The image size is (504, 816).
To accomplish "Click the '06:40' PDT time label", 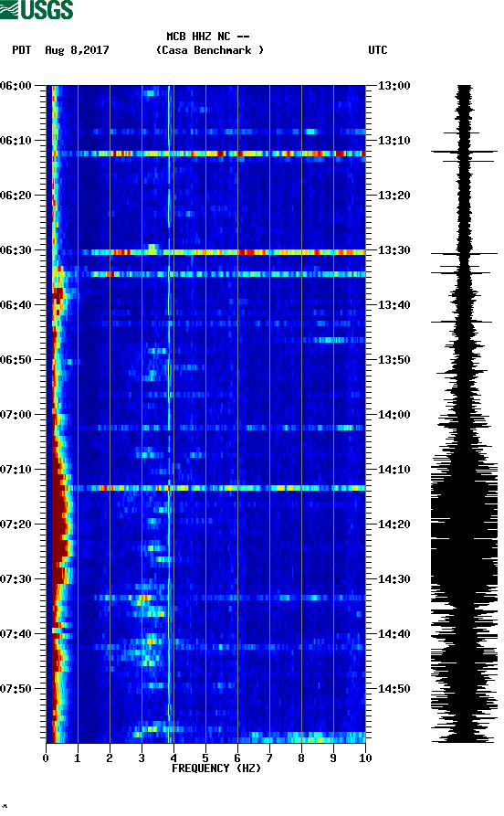I will [x=16, y=305].
